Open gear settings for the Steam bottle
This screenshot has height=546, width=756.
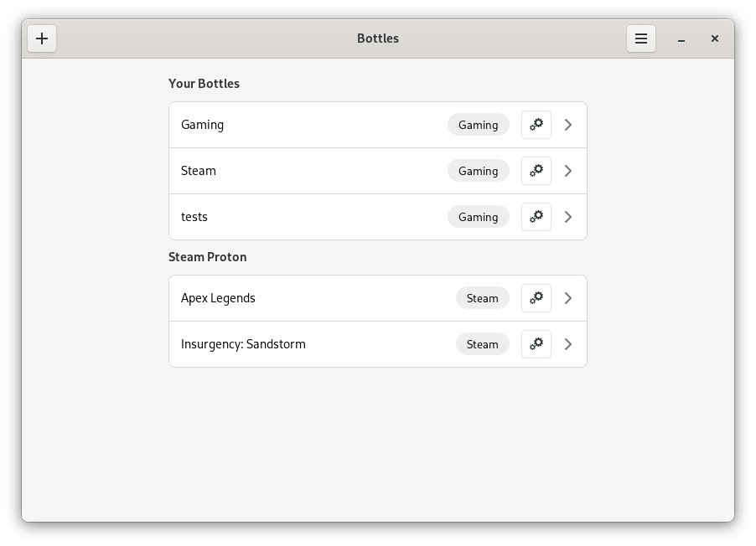pos(536,171)
